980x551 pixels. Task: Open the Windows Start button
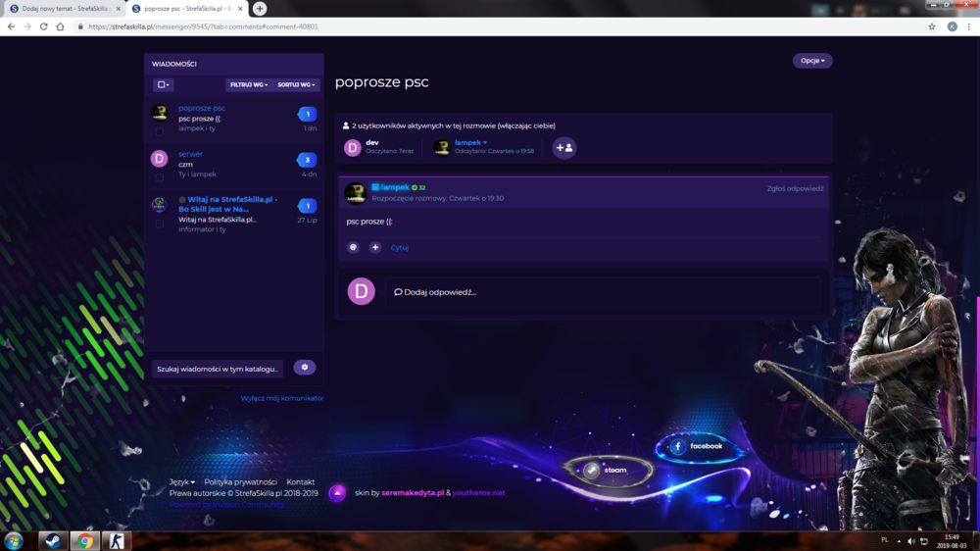(x=14, y=541)
